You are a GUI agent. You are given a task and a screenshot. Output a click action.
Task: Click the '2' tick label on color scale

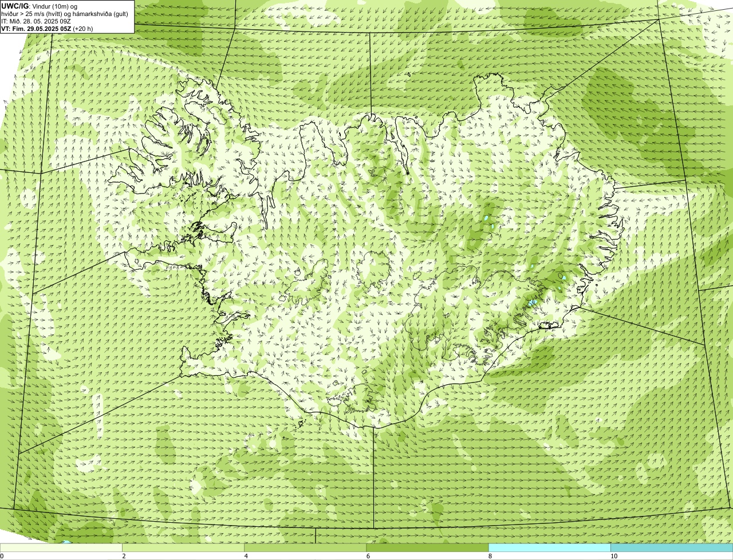click(124, 556)
